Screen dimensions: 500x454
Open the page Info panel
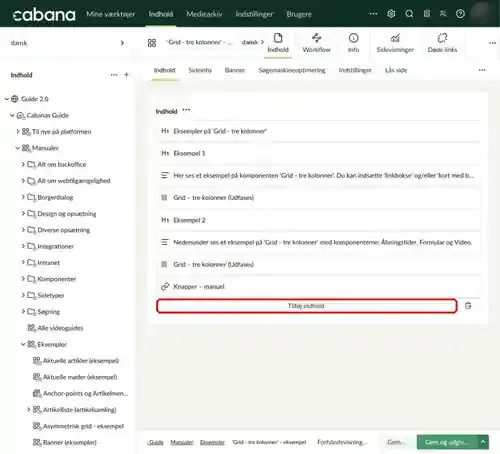[353, 43]
